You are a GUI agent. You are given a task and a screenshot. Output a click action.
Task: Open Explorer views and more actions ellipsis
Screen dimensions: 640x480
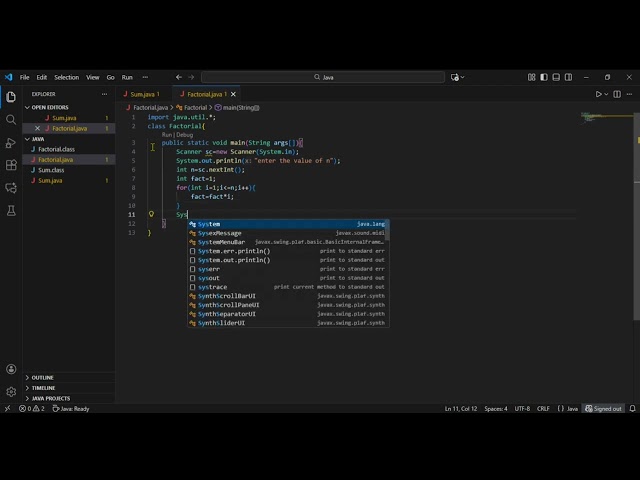click(x=104, y=94)
